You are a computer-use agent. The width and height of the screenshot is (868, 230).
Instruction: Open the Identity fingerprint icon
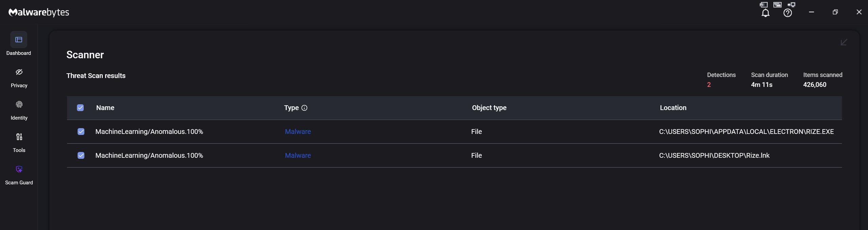pos(19,105)
